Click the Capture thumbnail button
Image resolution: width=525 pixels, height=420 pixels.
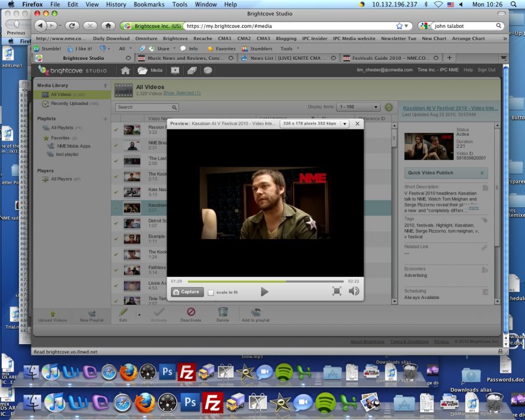point(187,292)
